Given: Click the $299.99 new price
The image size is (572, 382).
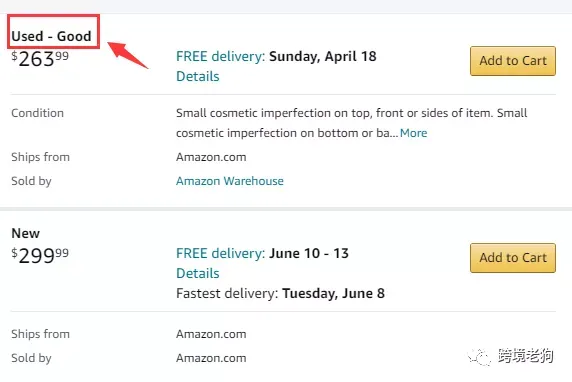Looking at the screenshot, I should click(x=40, y=255).
